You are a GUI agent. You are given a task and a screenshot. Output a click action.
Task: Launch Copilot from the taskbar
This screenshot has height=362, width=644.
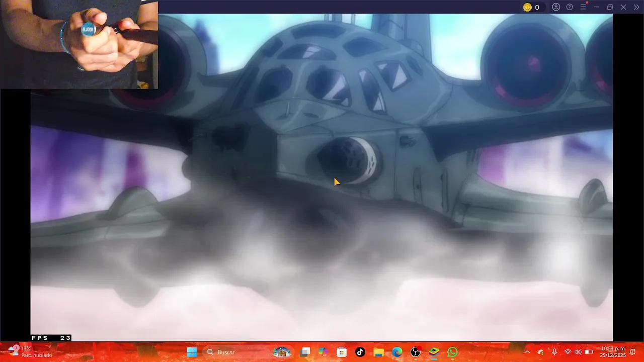pyautogui.click(x=324, y=352)
